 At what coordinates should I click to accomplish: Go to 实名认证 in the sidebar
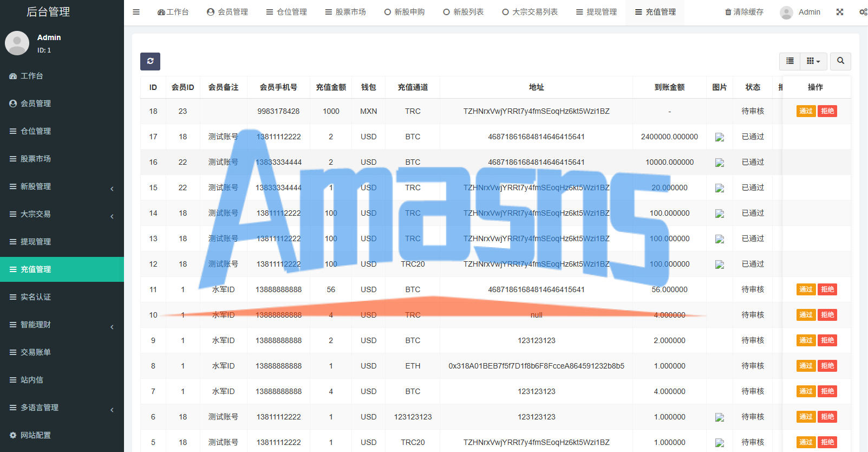62,297
